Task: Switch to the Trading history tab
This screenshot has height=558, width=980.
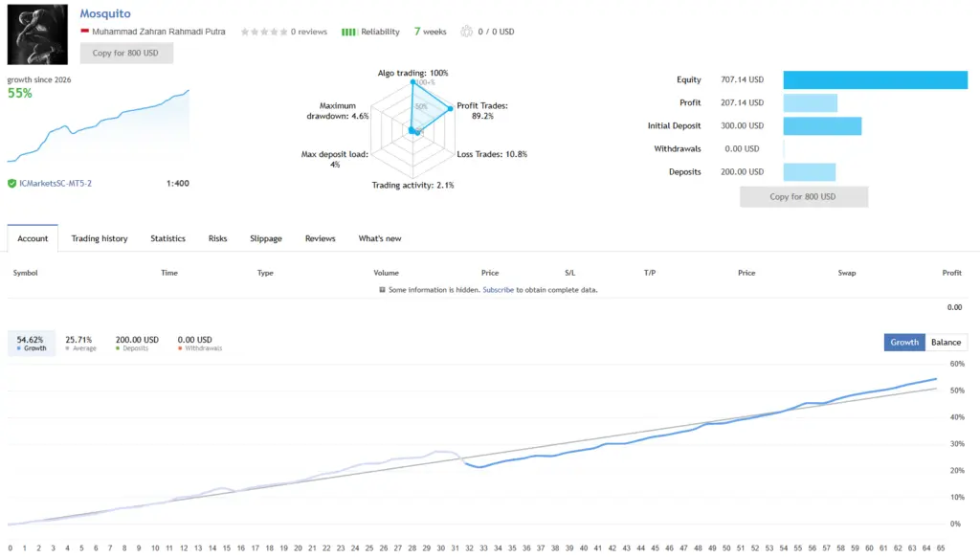Action: click(100, 238)
